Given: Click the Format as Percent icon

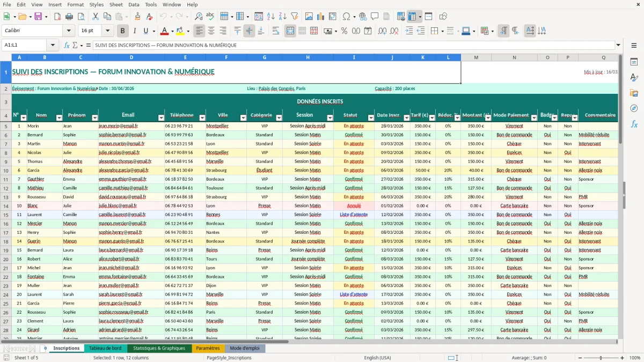Looking at the screenshot, I should click(344, 31).
